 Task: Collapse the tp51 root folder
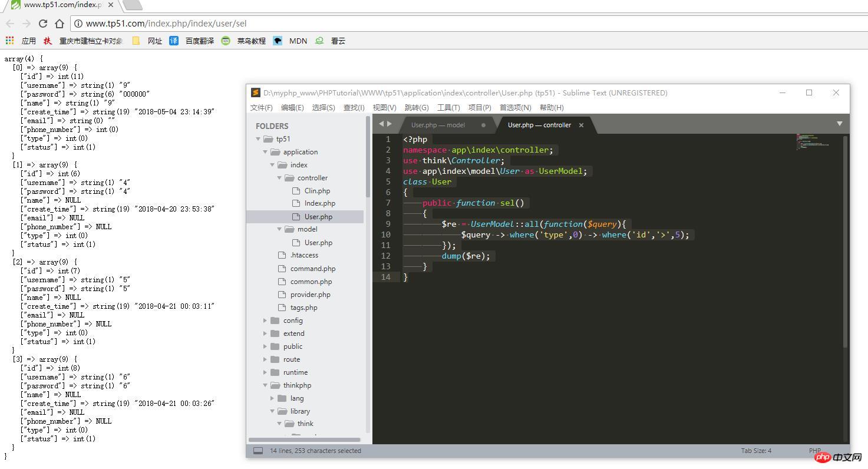click(258, 139)
